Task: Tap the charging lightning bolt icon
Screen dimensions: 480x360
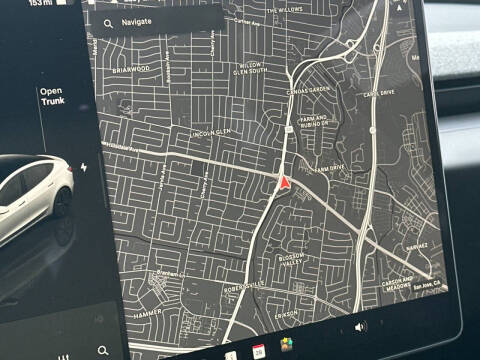Action: click(84, 167)
